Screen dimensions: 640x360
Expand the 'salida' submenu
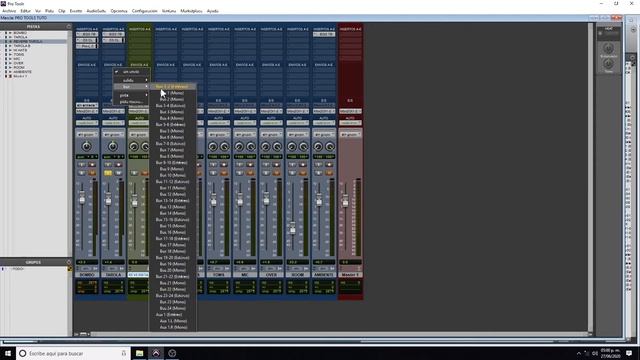[x=131, y=80]
